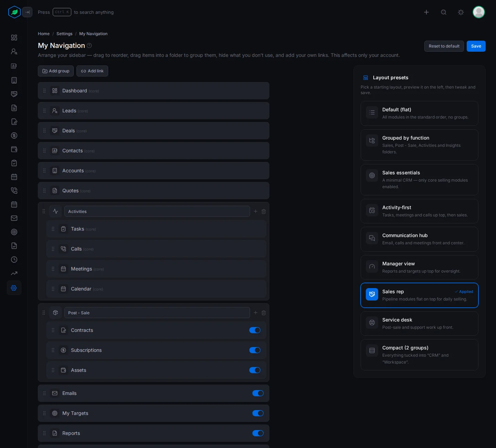
Task: Select the Default (flat) preset
Action: tap(420, 113)
